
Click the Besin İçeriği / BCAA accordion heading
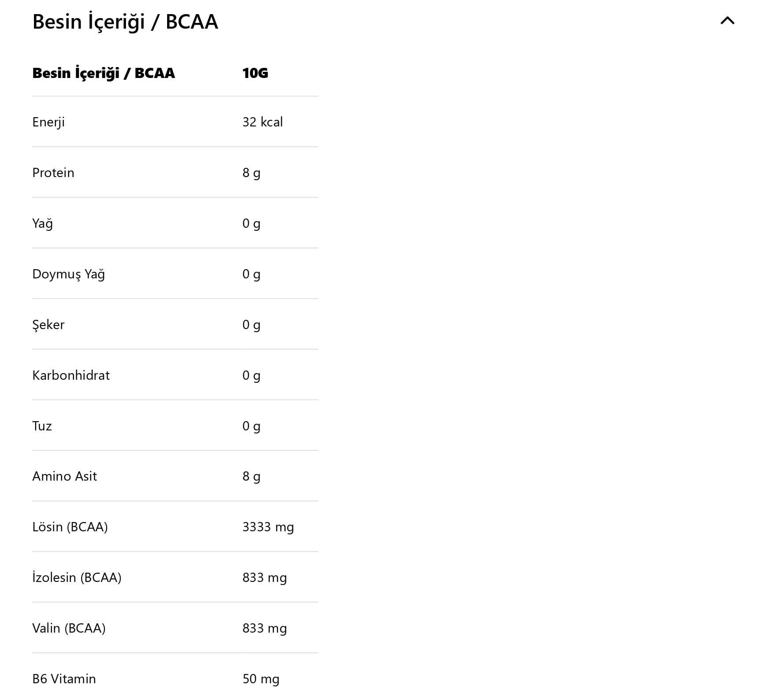(125, 22)
